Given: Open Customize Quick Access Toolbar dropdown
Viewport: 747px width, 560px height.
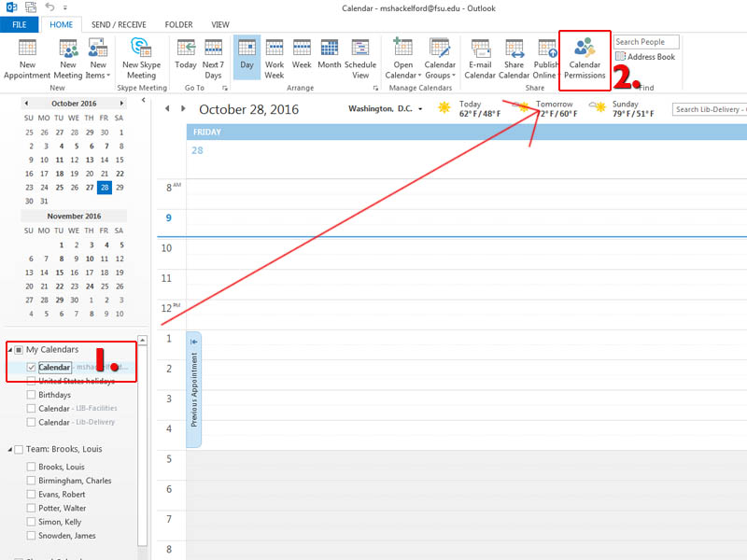Looking at the screenshot, I should pyautogui.click(x=64, y=7).
